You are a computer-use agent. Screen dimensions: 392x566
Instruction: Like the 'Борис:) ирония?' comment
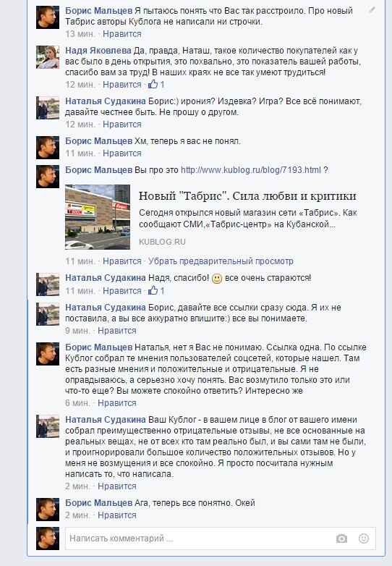(x=122, y=124)
